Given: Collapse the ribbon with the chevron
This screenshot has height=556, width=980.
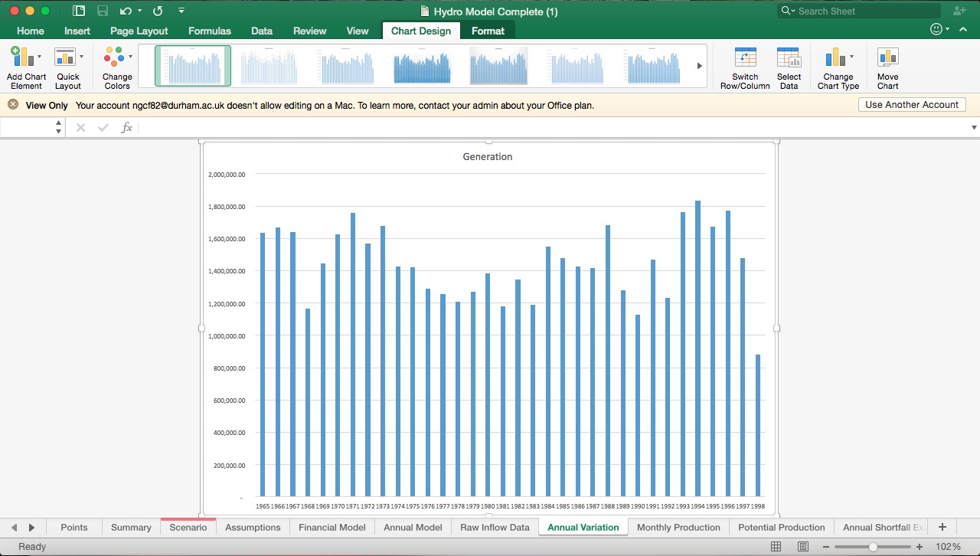Looking at the screenshot, I should click(x=963, y=28).
